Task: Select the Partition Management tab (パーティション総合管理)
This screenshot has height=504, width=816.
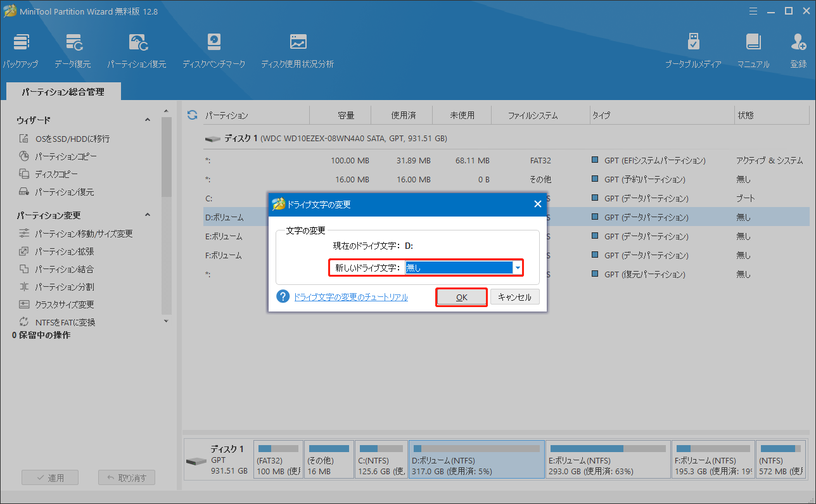Action: [x=63, y=92]
